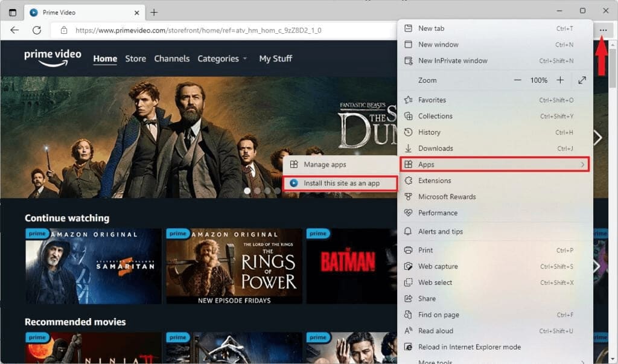Open The Batman thumbnail

click(352, 266)
